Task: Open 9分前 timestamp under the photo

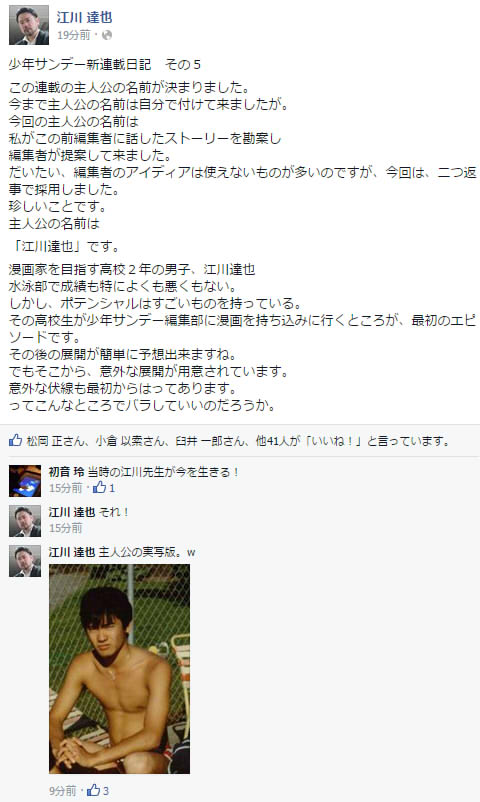Action: click(x=62, y=791)
